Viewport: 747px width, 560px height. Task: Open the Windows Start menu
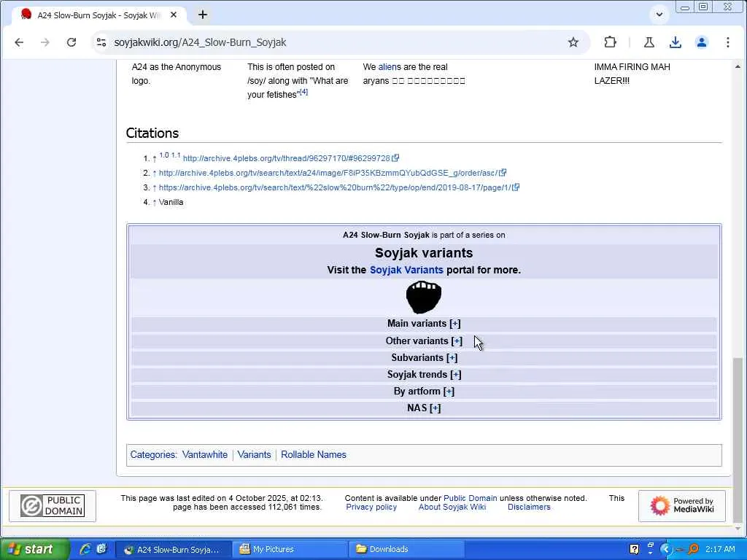pos(34,550)
